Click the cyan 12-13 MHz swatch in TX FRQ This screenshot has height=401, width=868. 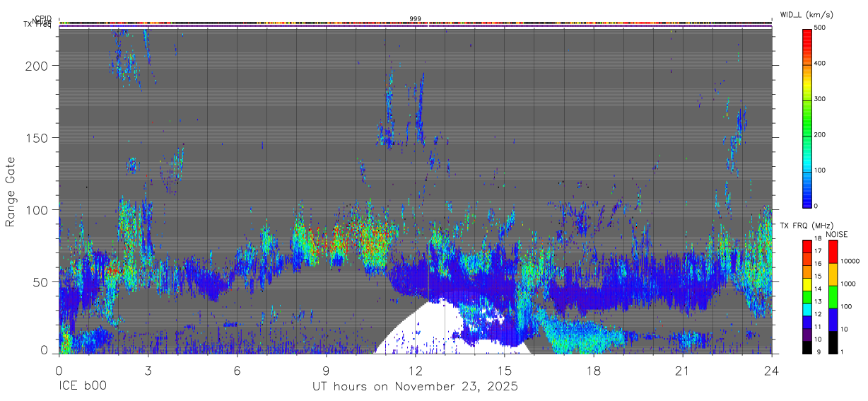pyautogui.click(x=807, y=309)
